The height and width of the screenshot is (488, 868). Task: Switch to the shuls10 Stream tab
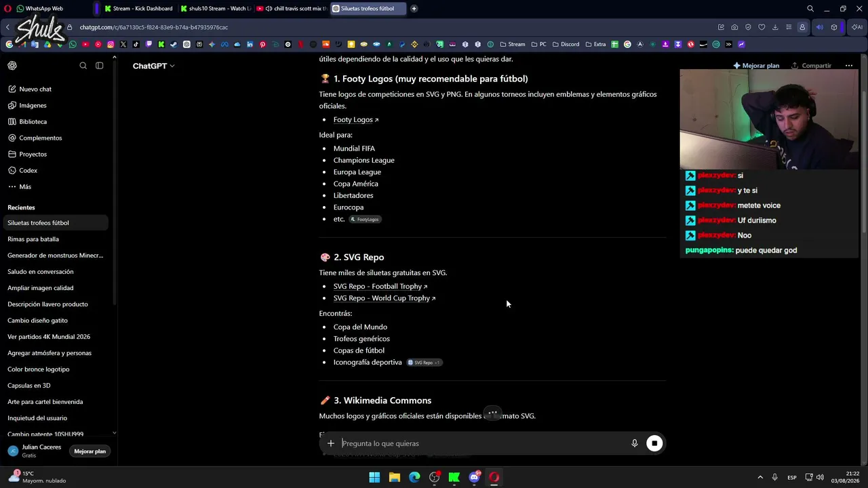[216, 9]
